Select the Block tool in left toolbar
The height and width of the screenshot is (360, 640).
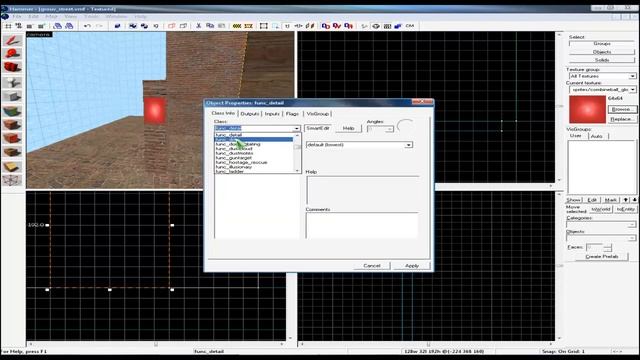point(12,96)
